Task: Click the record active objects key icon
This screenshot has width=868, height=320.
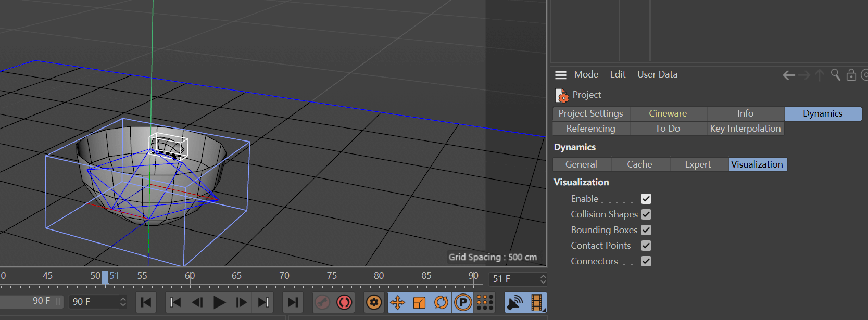Action: [322, 302]
